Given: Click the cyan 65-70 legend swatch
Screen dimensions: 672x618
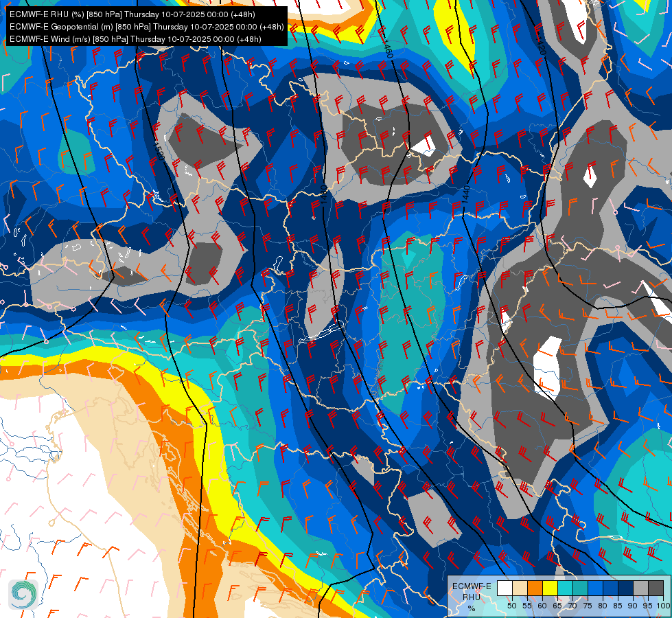Looking at the screenshot, I should (566, 588).
